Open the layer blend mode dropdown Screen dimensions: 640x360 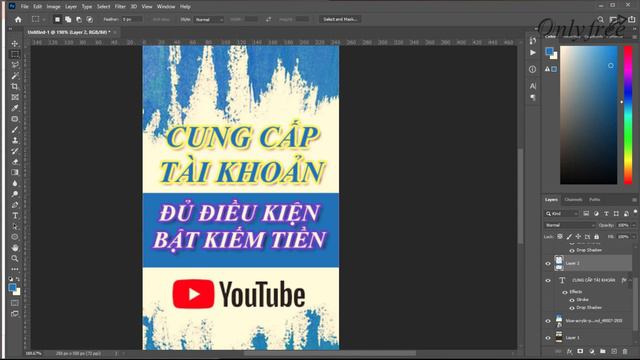click(569, 225)
